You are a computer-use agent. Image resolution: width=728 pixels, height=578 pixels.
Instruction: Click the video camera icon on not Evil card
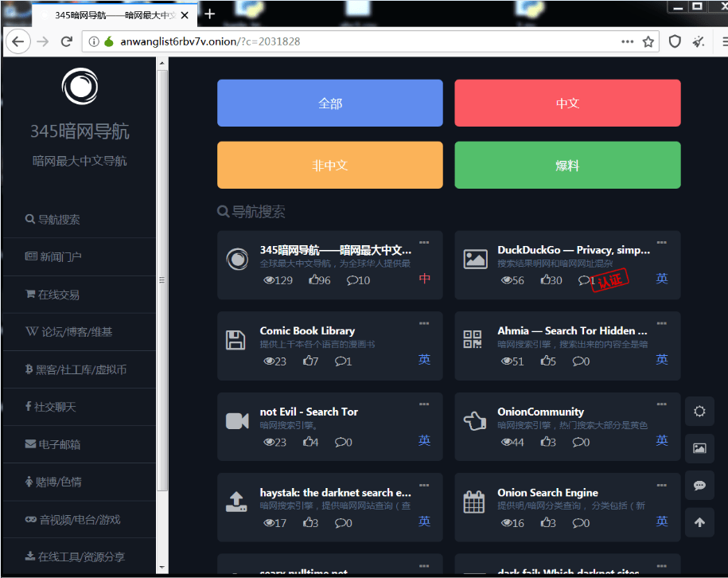pyautogui.click(x=237, y=421)
